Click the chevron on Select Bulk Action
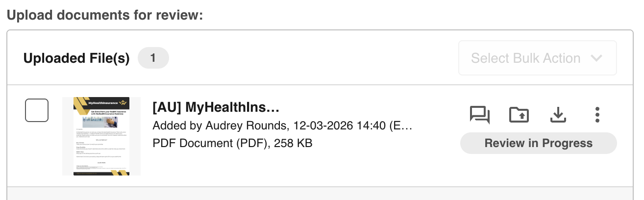Viewport: 644px width, 200px height. click(x=596, y=58)
